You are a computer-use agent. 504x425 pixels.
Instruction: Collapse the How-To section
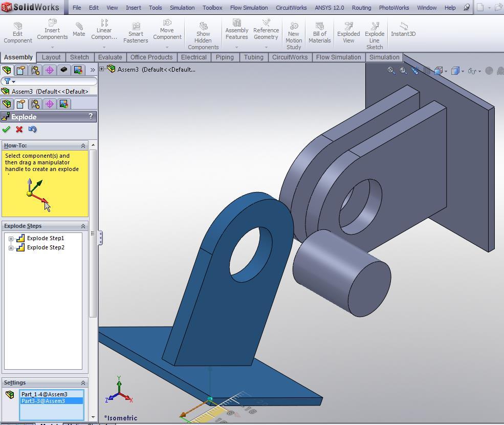click(83, 146)
